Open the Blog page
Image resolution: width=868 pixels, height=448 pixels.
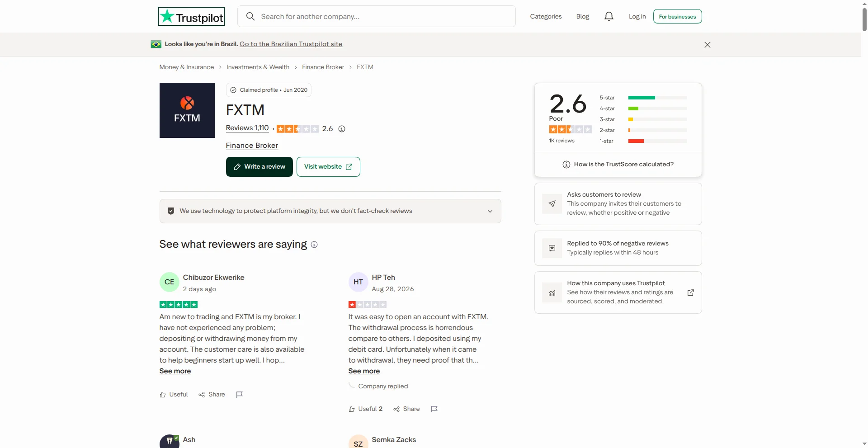(583, 16)
